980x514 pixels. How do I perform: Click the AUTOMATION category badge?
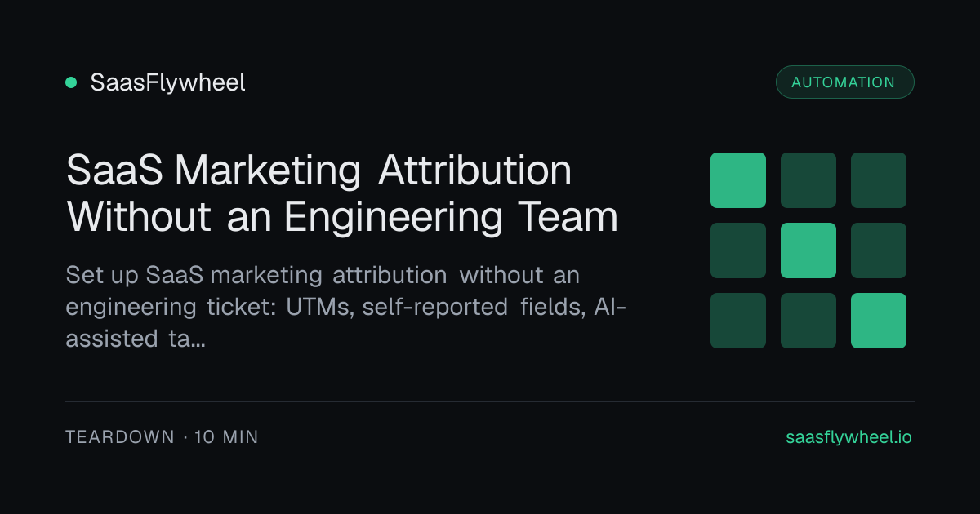pyautogui.click(x=844, y=82)
